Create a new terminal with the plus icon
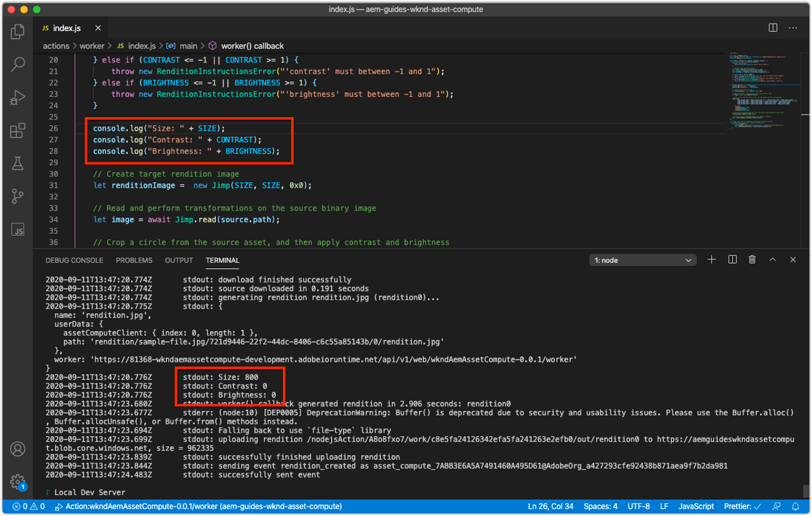Image resolution: width=812 pixels, height=516 pixels. pyautogui.click(x=713, y=259)
